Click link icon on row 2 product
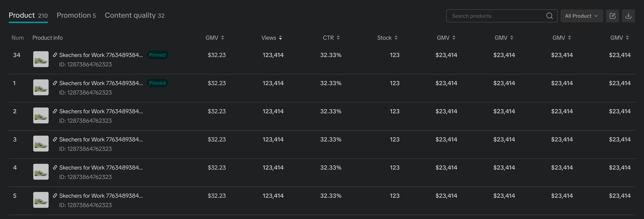The image size is (644, 219). click(55, 111)
